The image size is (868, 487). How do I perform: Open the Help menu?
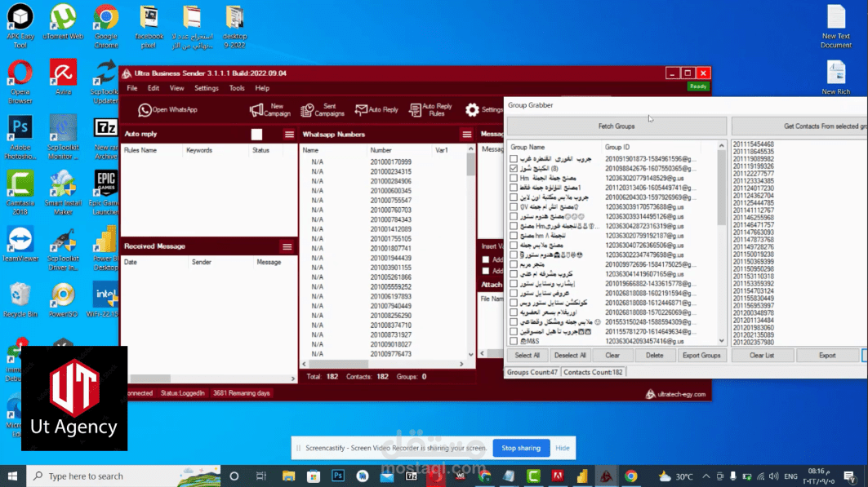point(262,88)
